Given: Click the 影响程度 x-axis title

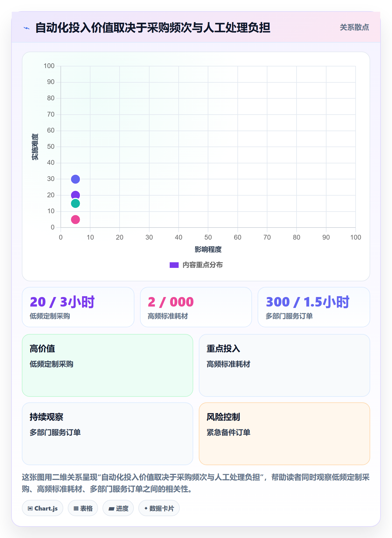Looking at the screenshot, I should click(x=208, y=249).
